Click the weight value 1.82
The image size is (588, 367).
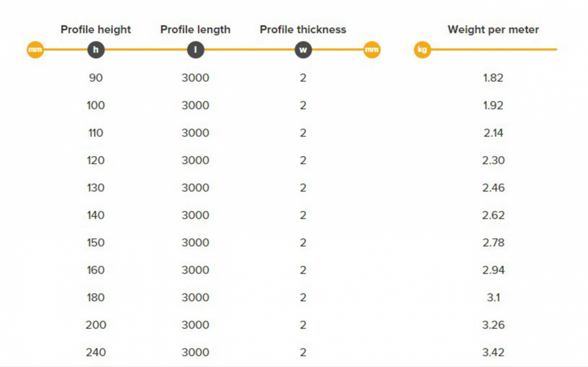[493, 78]
